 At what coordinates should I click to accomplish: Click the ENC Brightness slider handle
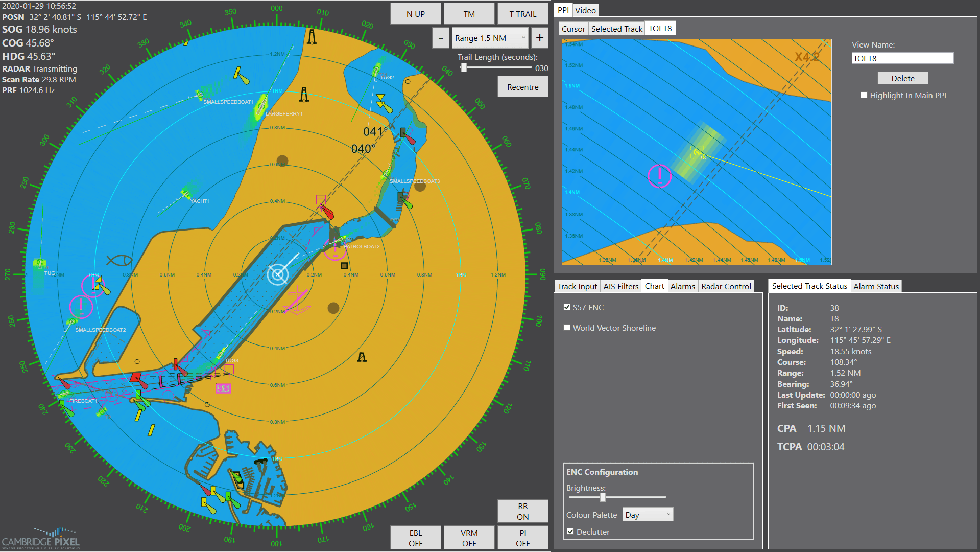click(x=604, y=497)
